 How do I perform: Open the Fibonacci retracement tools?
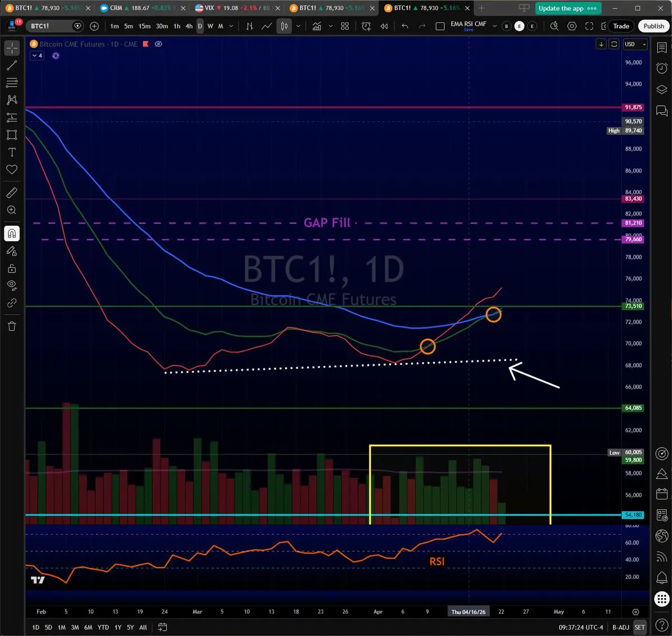tap(12, 83)
